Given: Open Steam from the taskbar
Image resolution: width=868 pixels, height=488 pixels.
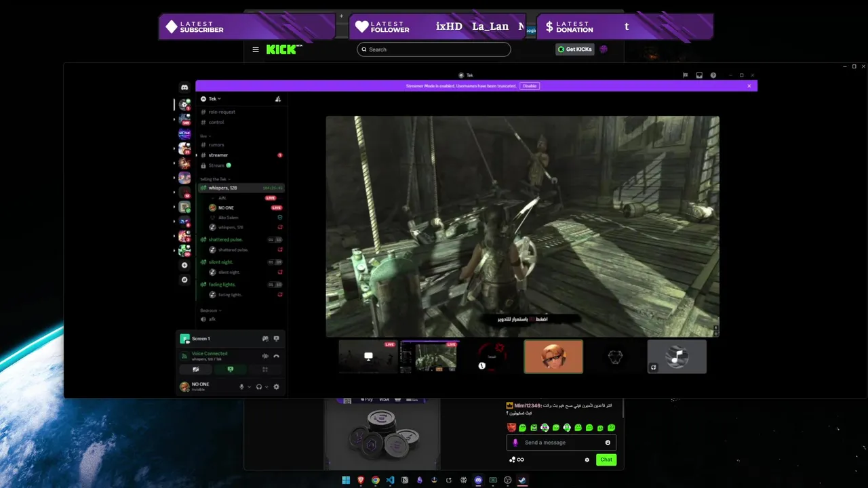Looking at the screenshot, I should pyautogui.click(x=522, y=481).
